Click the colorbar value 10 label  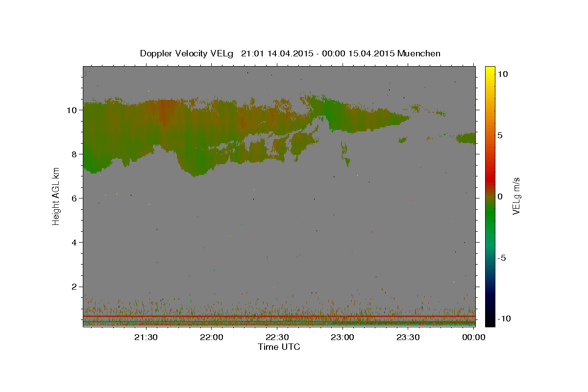tap(503, 73)
